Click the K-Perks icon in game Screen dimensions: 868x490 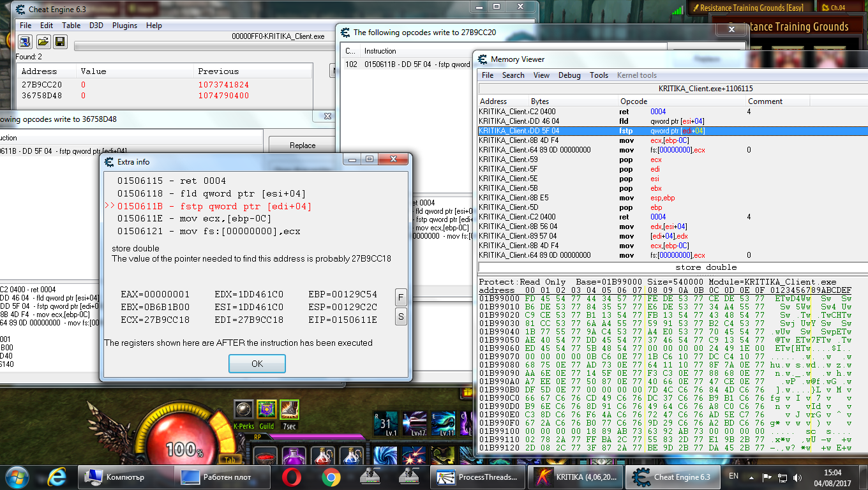click(243, 410)
